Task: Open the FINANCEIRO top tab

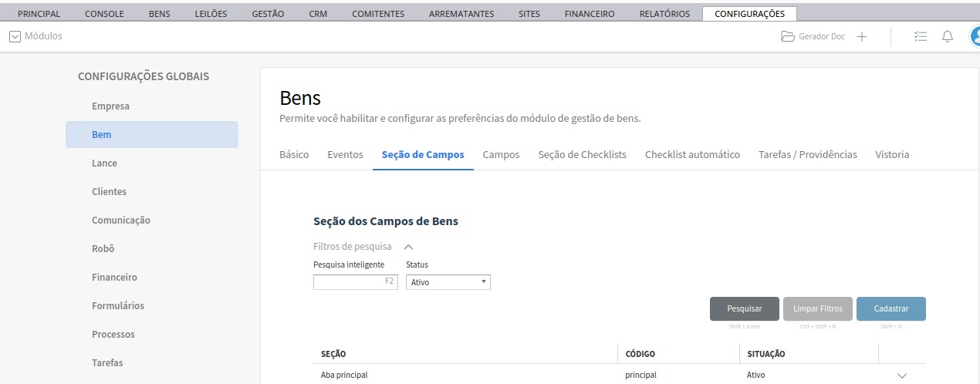Action: [x=590, y=14]
